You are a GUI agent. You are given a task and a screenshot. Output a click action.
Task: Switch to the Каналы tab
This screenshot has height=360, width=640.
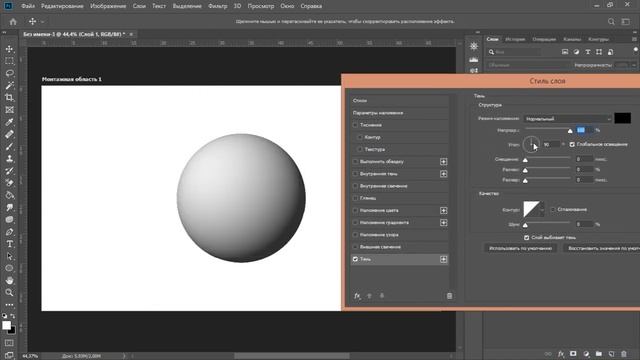[572, 39]
